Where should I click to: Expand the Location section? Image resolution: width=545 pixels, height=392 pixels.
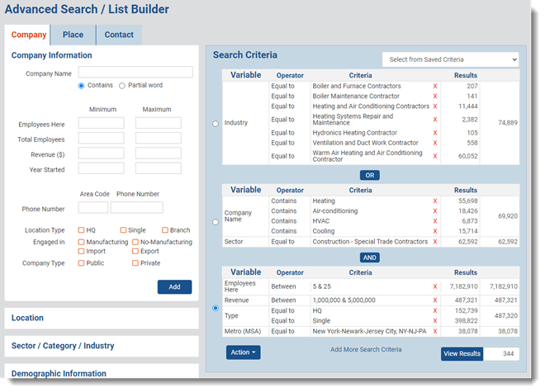click(102, 318)
